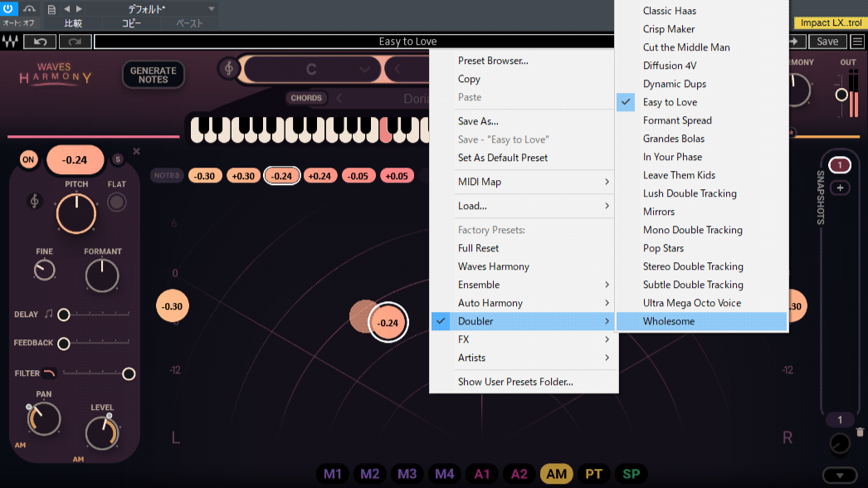Click the treble clef icon beside key selector
The height and width of the screenshot is (488, 868).
click(229, 69)
